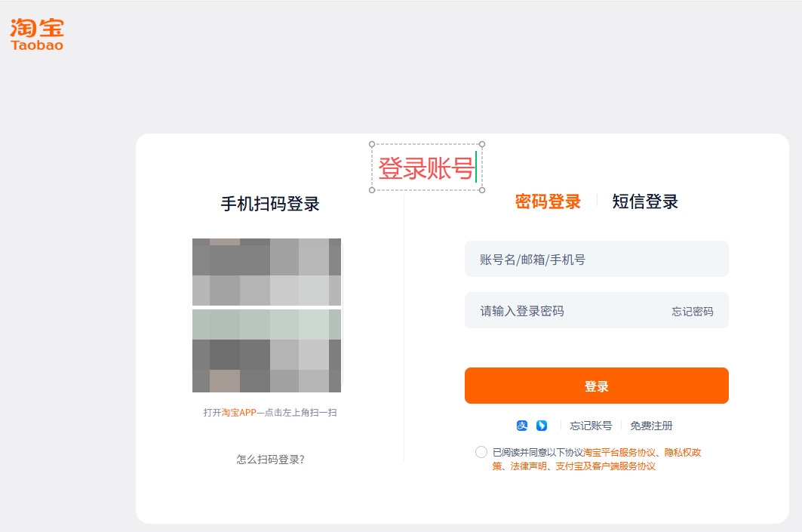This screenshot has height=532, width=802.
Task: Log in with the Alipay icon
Action: [521, 426]
